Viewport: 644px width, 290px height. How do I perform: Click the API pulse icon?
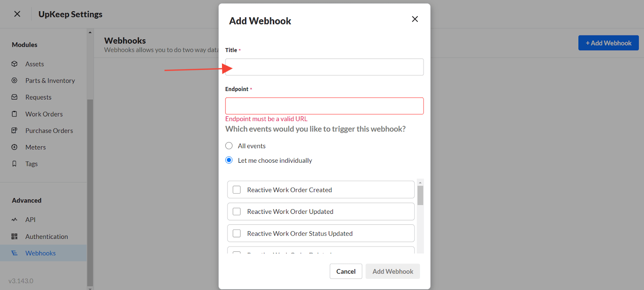coord(14,220)
